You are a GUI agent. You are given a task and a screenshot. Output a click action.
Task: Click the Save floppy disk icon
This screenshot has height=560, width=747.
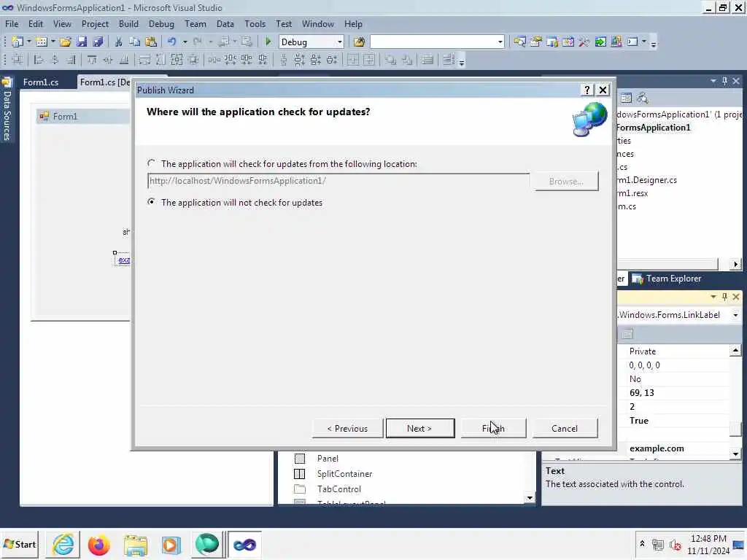tap(82, 42)
